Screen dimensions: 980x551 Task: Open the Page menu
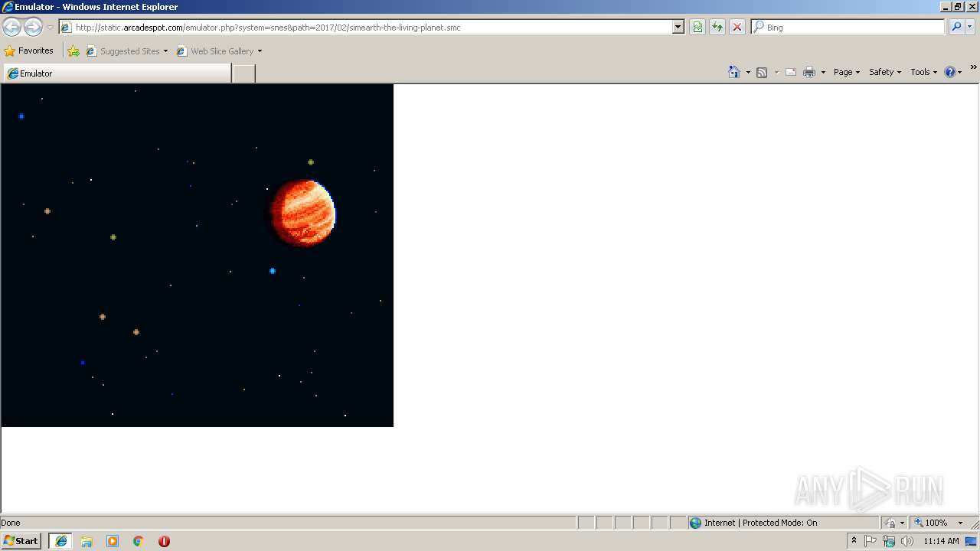pyautogui.click(x=847, y=72)
